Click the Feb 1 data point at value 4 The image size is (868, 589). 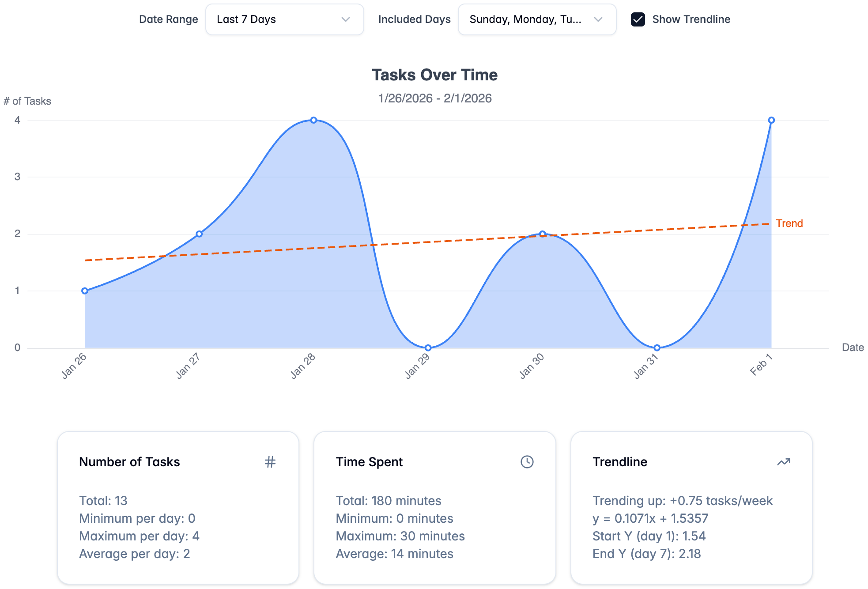(771, 120)
